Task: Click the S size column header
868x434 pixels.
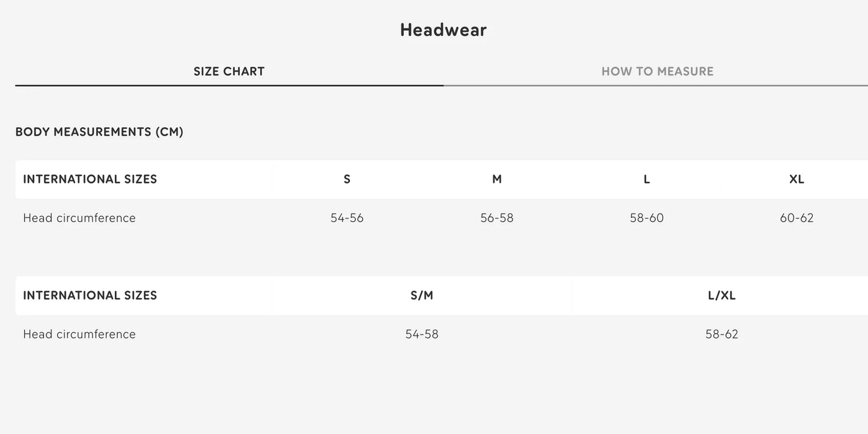Action: pos(347,179)
